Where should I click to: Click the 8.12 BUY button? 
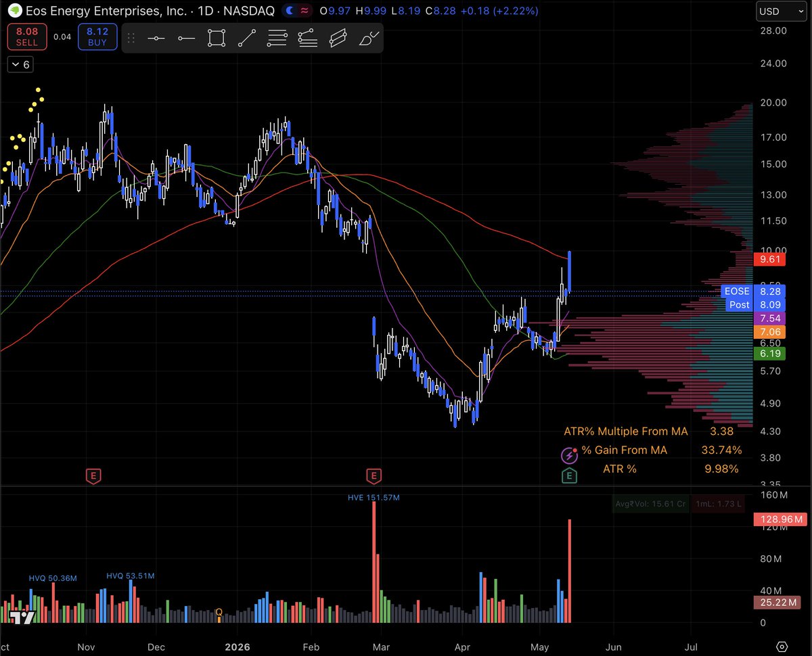(x=97, y=37)
